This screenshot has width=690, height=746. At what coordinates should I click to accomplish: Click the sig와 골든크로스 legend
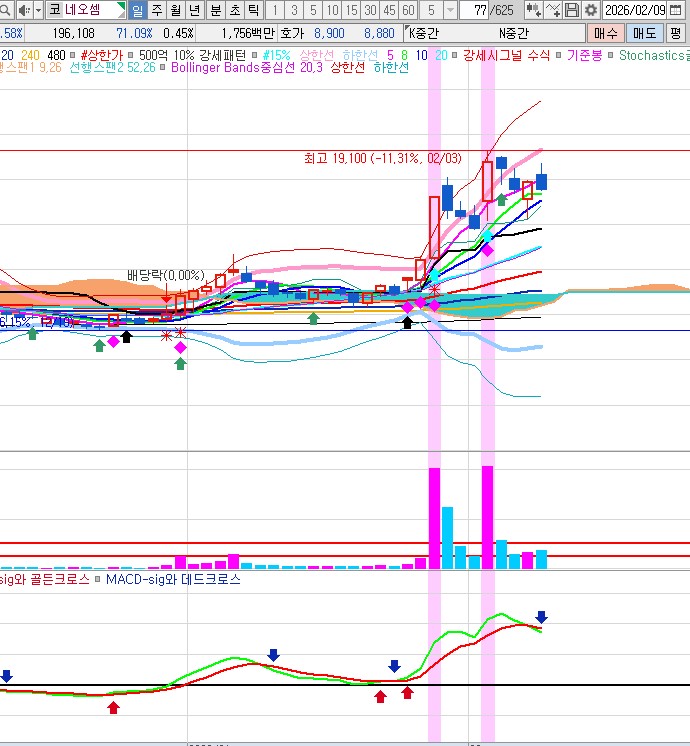click(44, 579)
